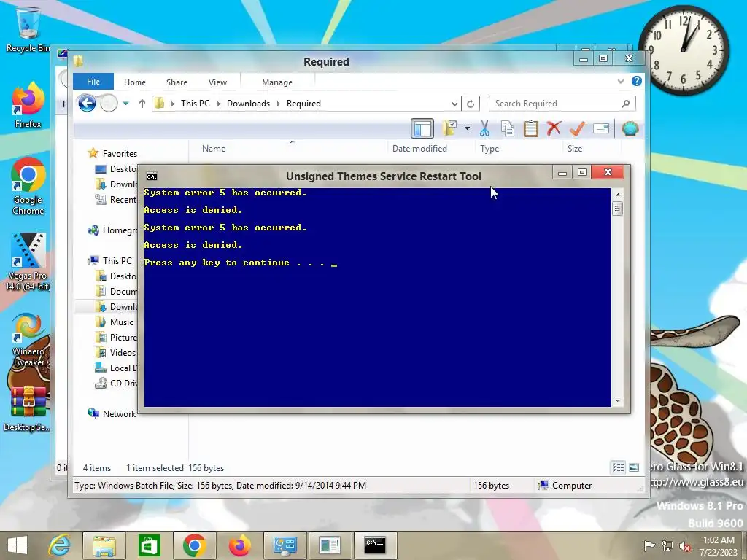Click the red X Delete icon

click(x=554, y=128)
